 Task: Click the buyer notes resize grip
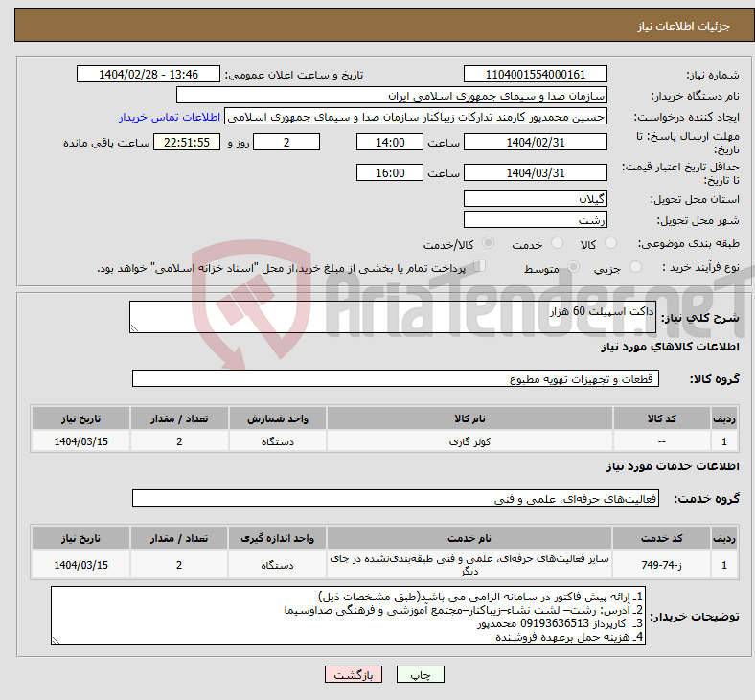point(56,641)
